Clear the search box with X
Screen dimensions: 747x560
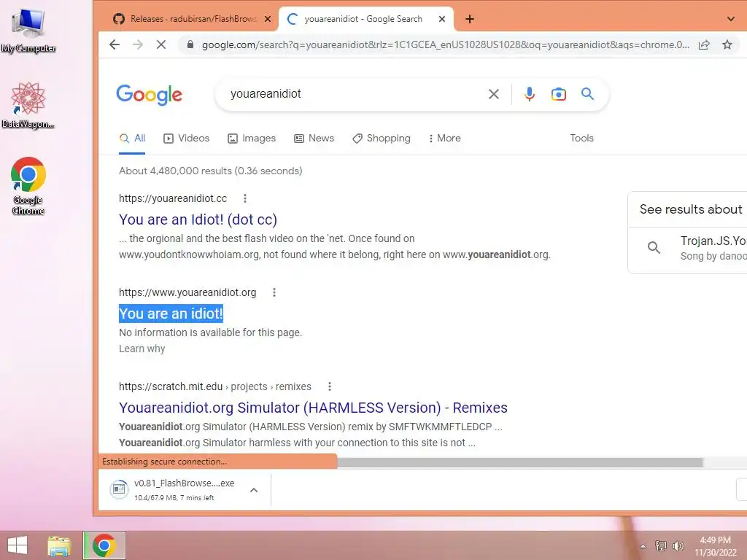494,94
